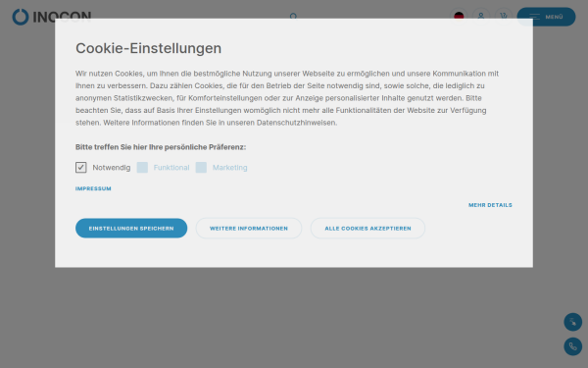Click the Cookie-Einstellungen heading

pyautogui.click(x=149, y=48)
